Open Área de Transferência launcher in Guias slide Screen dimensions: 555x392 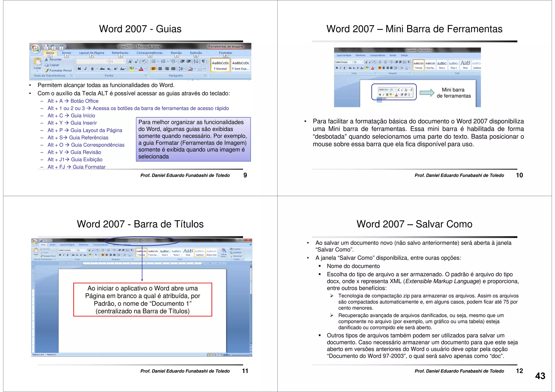pos(71,75)
